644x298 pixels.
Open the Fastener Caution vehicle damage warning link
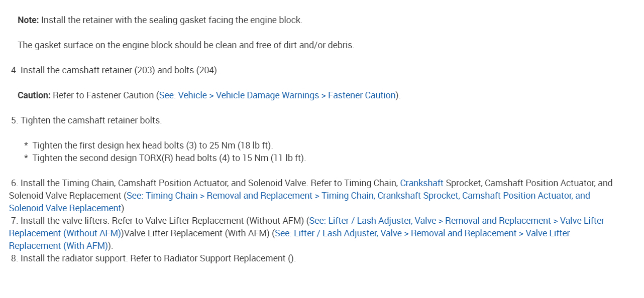pos(277,95)
